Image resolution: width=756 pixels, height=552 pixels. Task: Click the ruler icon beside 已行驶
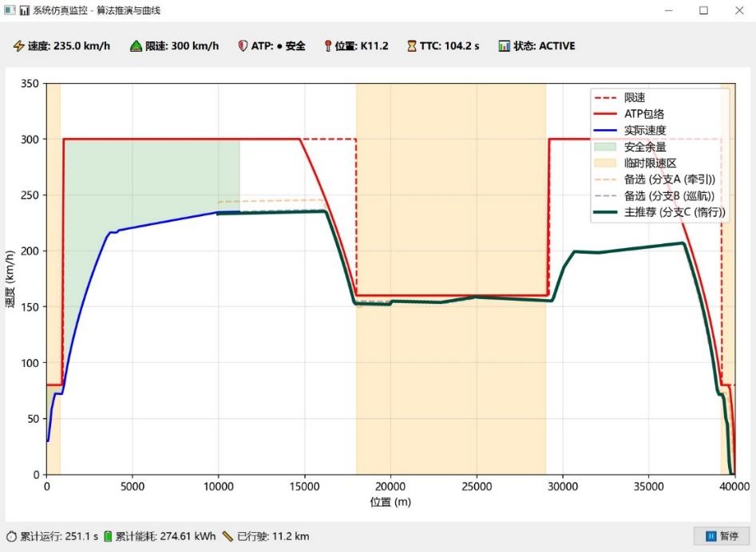pyautogui.click(x=228, y=536)
